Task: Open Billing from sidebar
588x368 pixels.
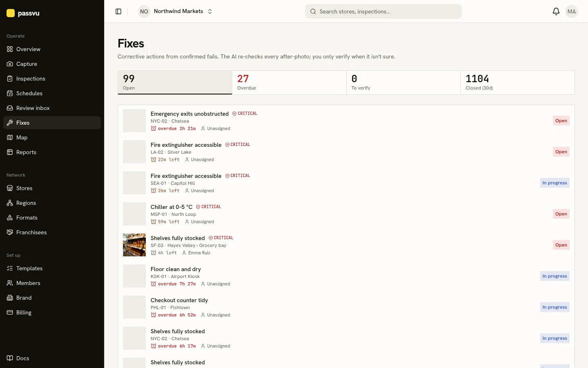Action: [52, 312]
